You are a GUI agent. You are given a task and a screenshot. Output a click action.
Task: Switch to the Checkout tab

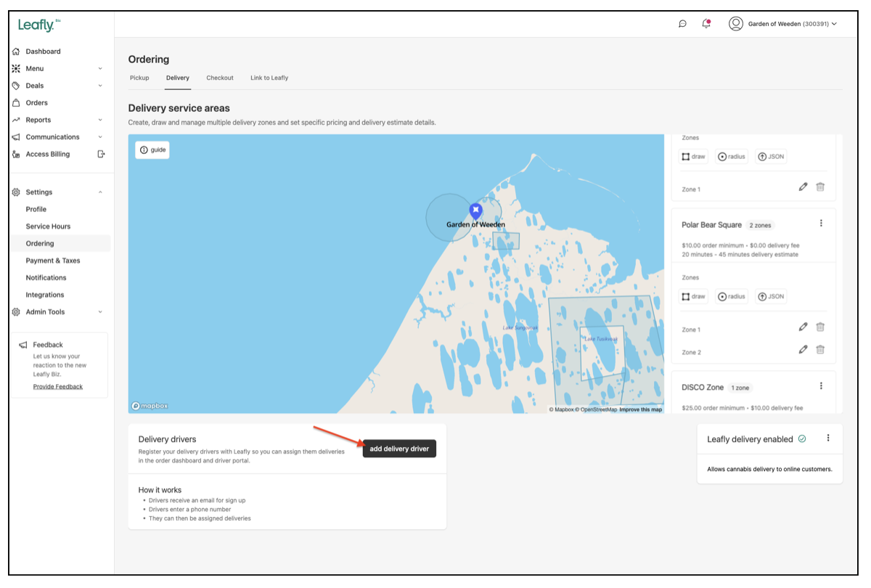[220, 78]
